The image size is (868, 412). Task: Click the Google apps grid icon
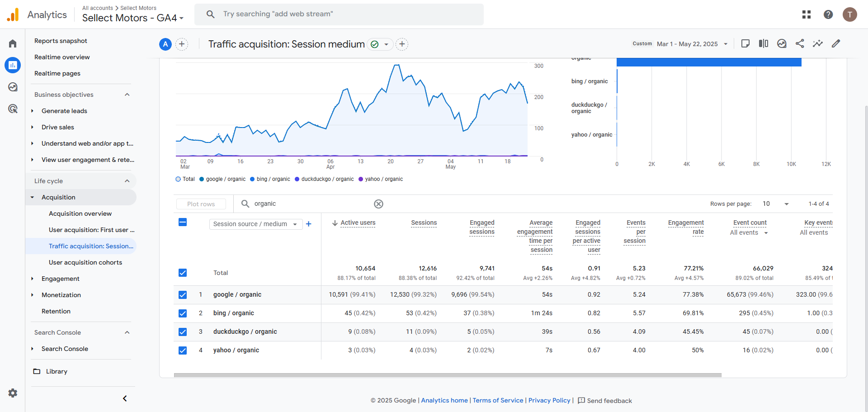(807, 14)
